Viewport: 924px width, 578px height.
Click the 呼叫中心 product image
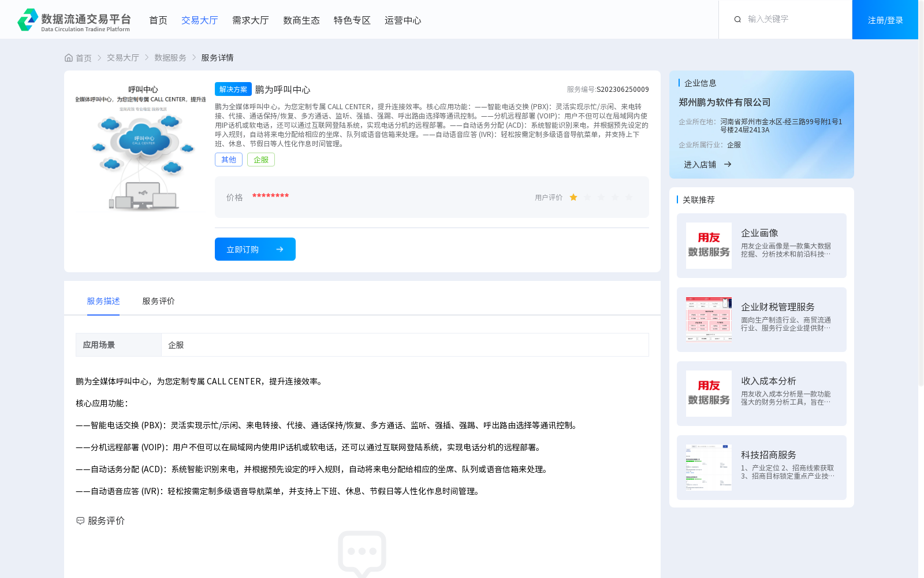click(140, 147)
